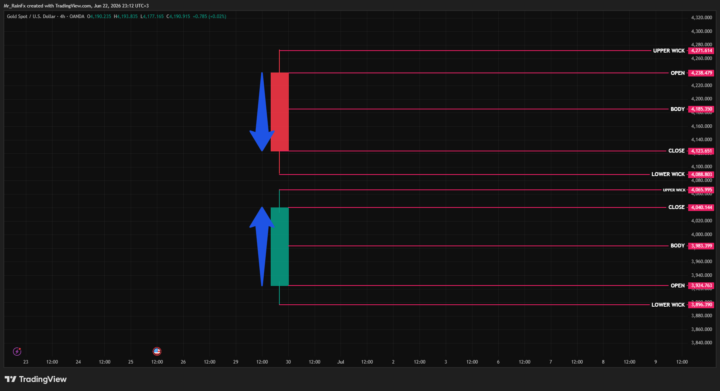720x391 pixels.
Task: Click the 3,840.000 price axis value
Action: point(701,343)
